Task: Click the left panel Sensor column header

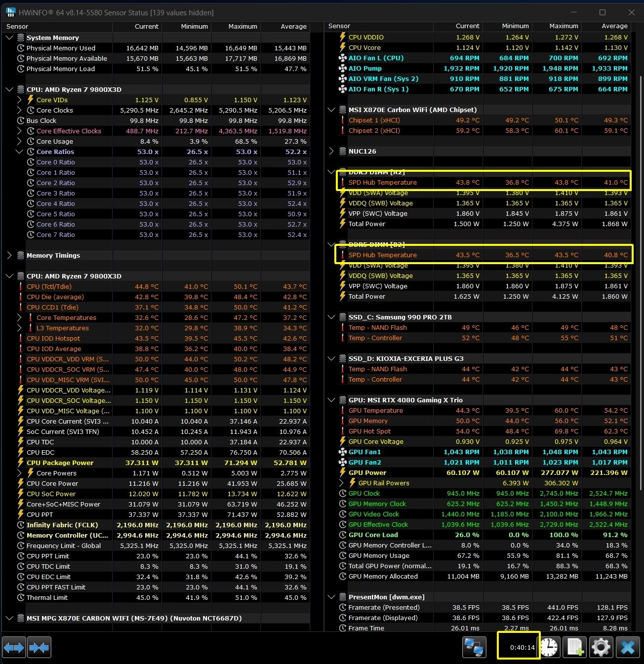Action: (x=57, y=27)
